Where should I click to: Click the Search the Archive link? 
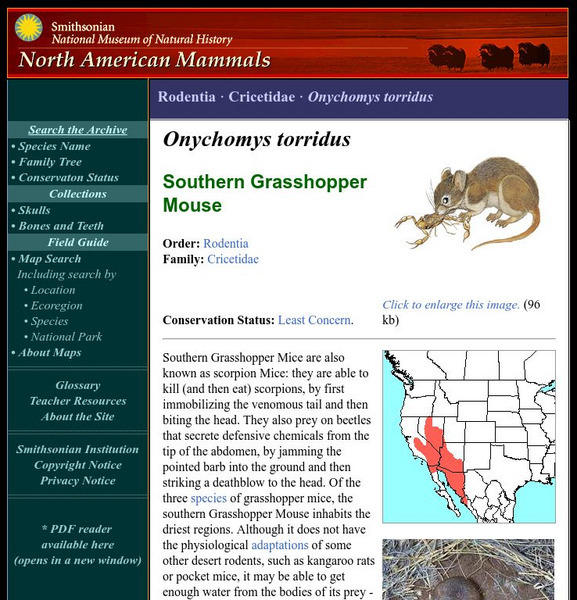tap(78, 130)
